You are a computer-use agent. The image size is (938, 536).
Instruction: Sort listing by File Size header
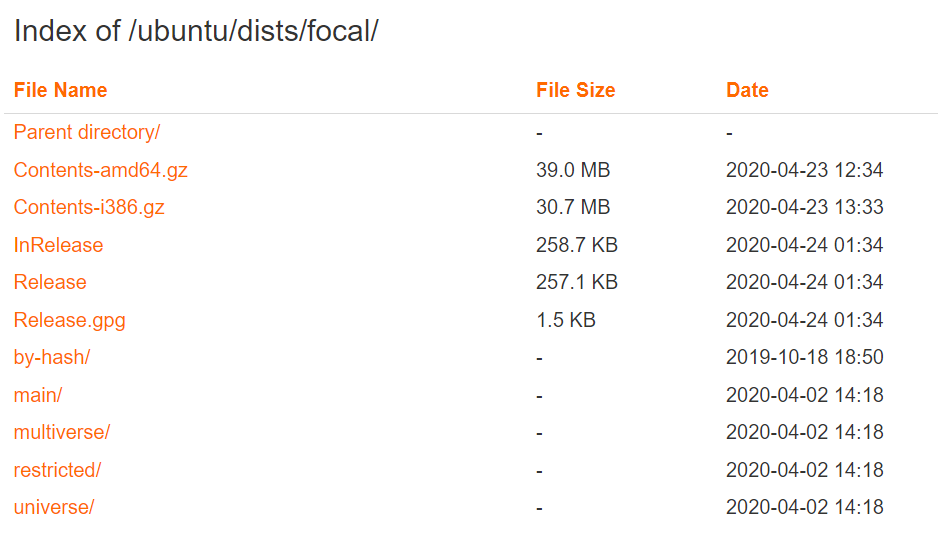(575, 90)
